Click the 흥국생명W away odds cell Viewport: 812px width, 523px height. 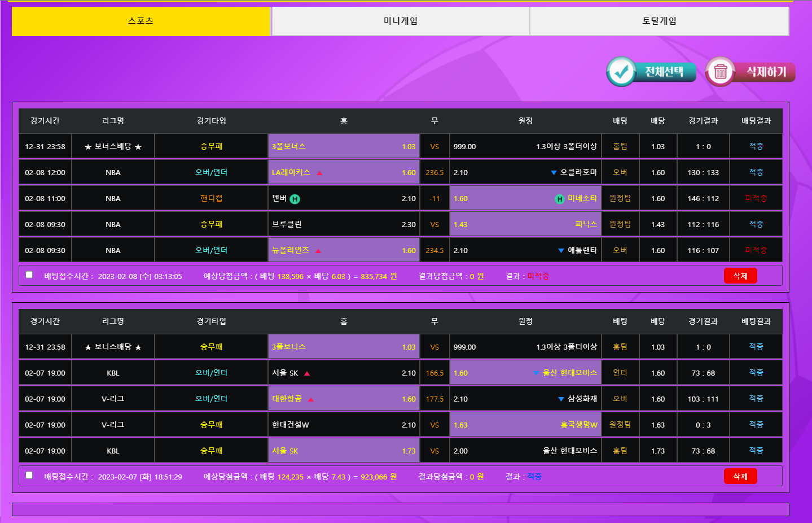pos(525,425)
